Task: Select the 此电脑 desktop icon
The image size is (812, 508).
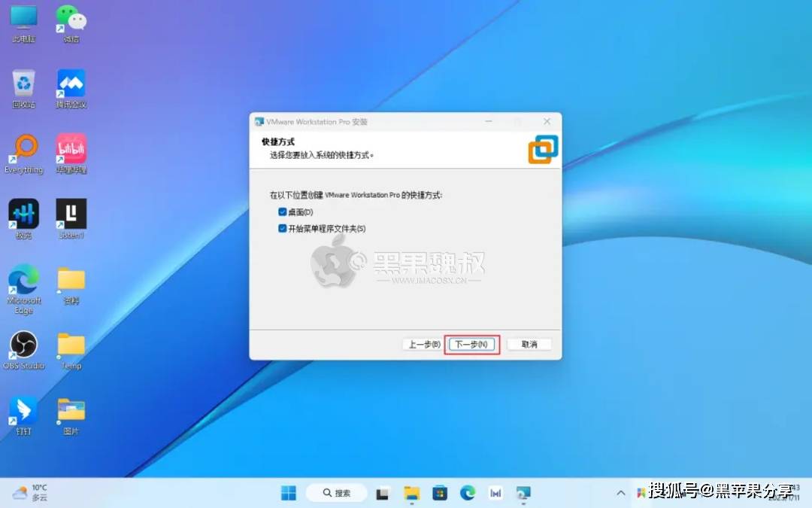Action: pyautogui.click(x=24, y=24)
